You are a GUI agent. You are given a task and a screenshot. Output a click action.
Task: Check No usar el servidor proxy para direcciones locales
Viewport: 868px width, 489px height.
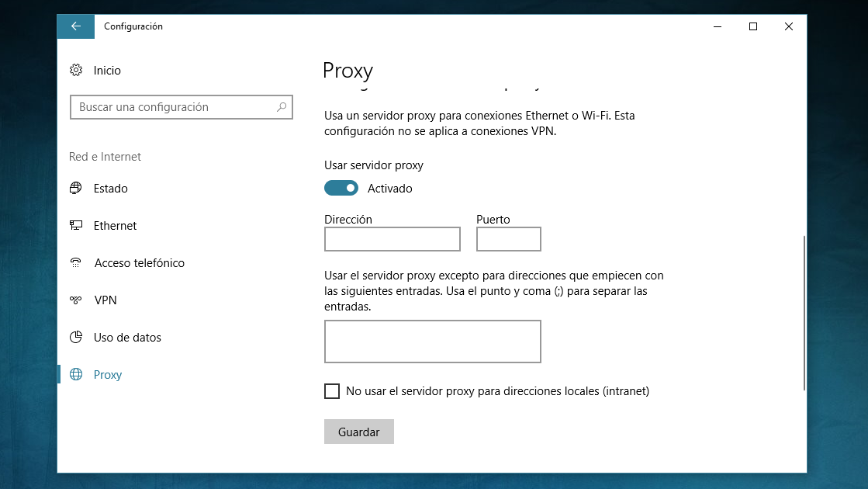pos(330,391)
